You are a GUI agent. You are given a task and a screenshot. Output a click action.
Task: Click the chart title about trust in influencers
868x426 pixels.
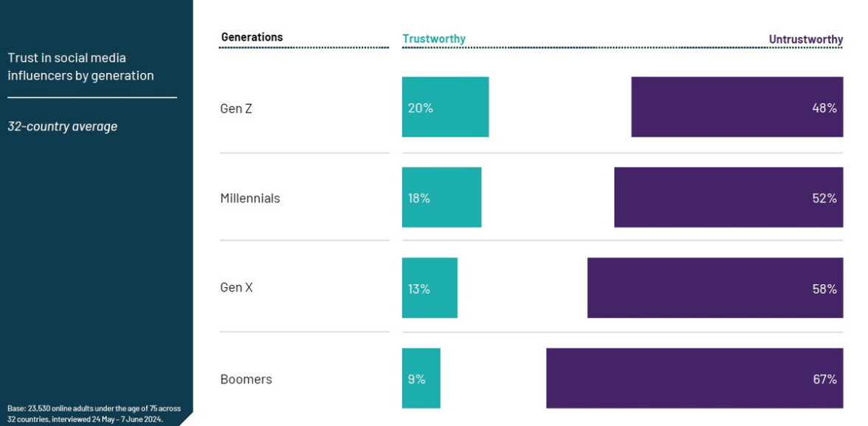coord(80,66)
